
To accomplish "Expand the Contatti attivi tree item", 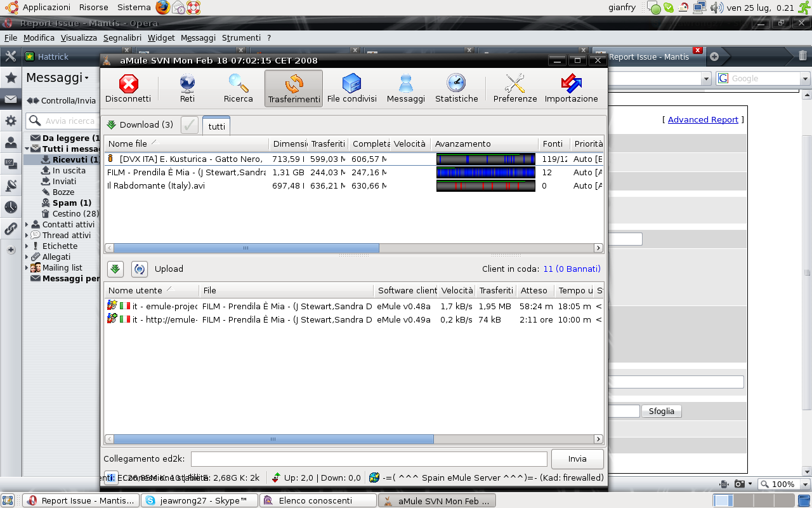I will click(27, 225).
